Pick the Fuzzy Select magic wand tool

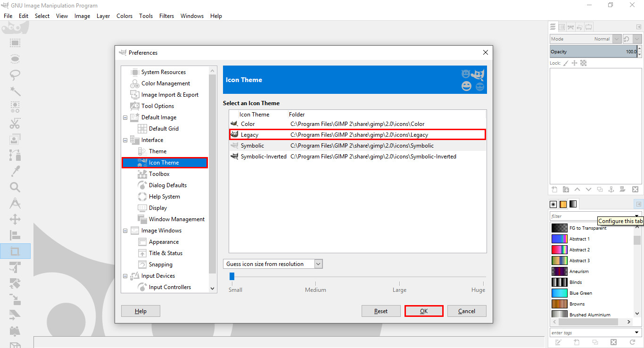tap(15, 91)
